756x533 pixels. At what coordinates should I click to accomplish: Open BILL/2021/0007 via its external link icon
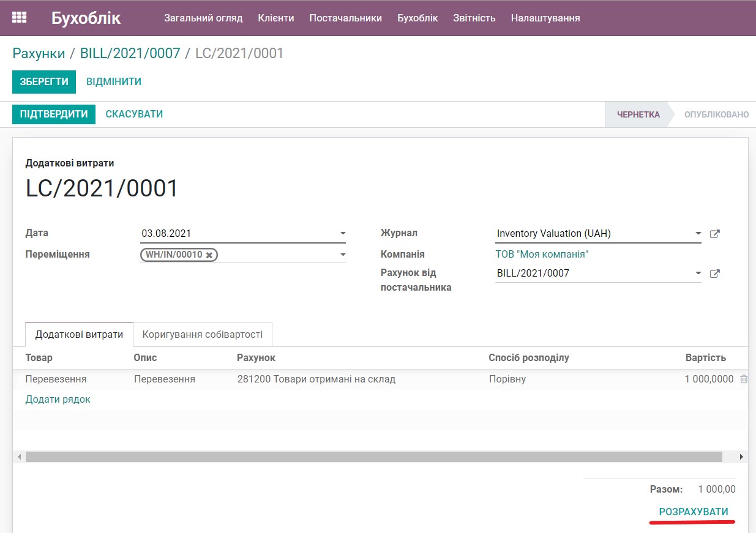point(715,273)
